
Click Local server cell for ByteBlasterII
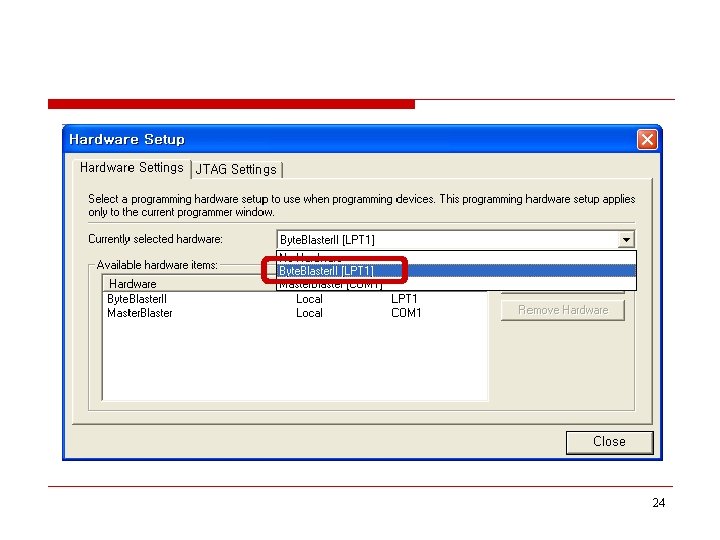309,299
